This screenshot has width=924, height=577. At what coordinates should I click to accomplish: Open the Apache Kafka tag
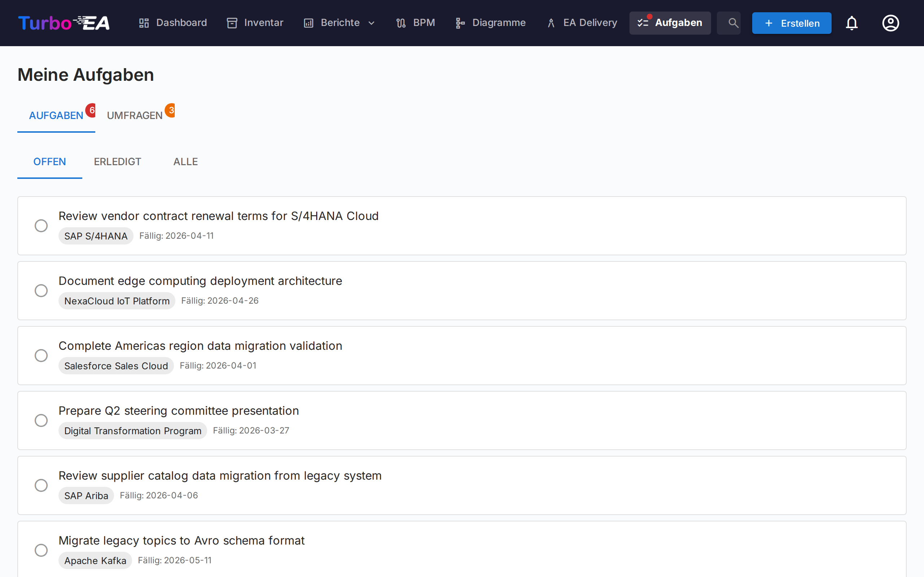point(95,560)
